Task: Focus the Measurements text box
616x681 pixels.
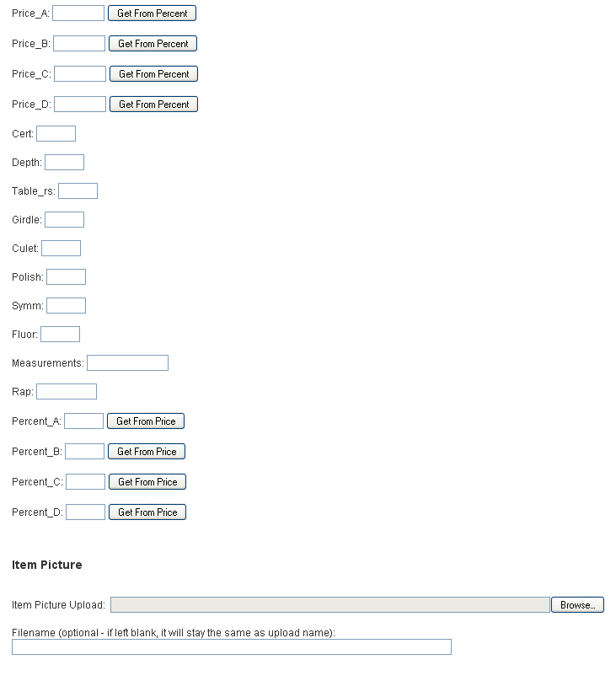Action: [127, 363]
